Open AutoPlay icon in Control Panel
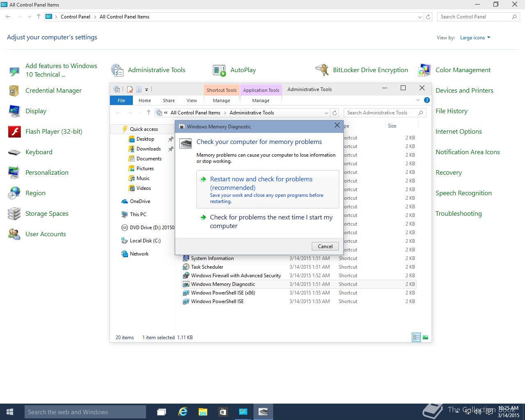 [x=219, y=70]
